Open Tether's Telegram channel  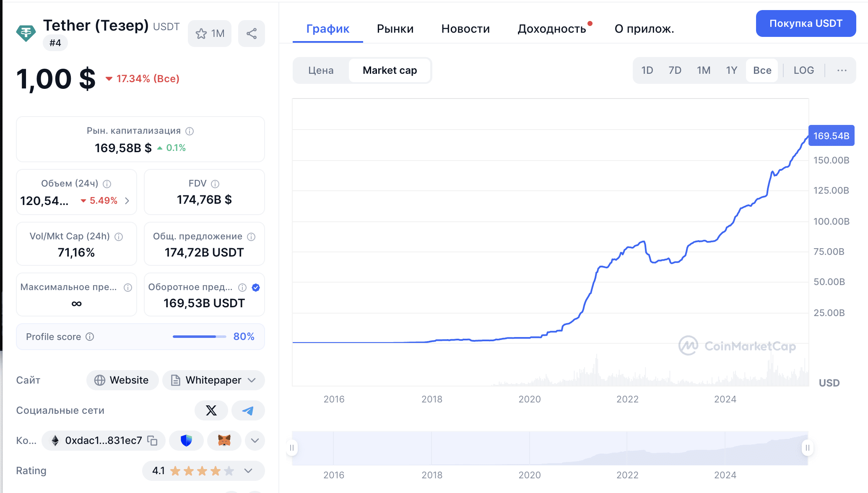click(x=248, y=410)
